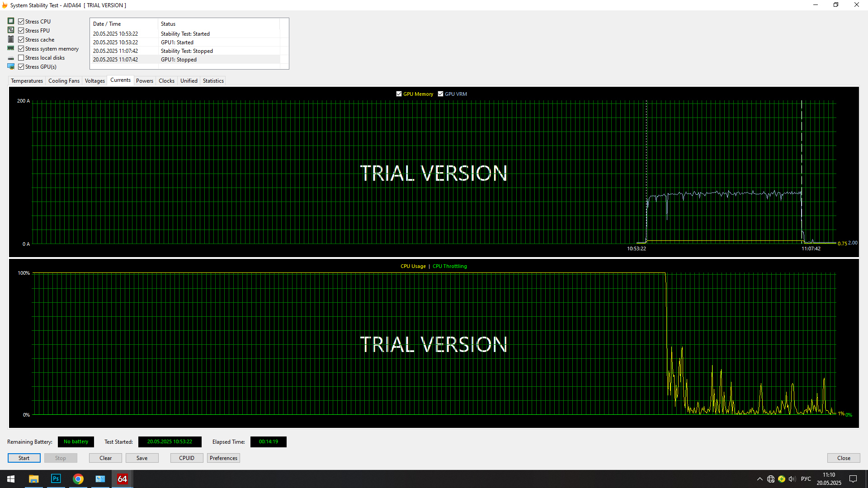868x488 pixels.
Task: Click the 11:07:42 marker on the graph
Action: point(811,249)
